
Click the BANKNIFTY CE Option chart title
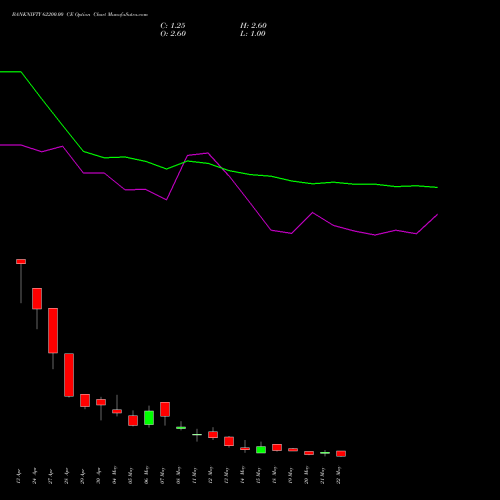tap(80, 15)
